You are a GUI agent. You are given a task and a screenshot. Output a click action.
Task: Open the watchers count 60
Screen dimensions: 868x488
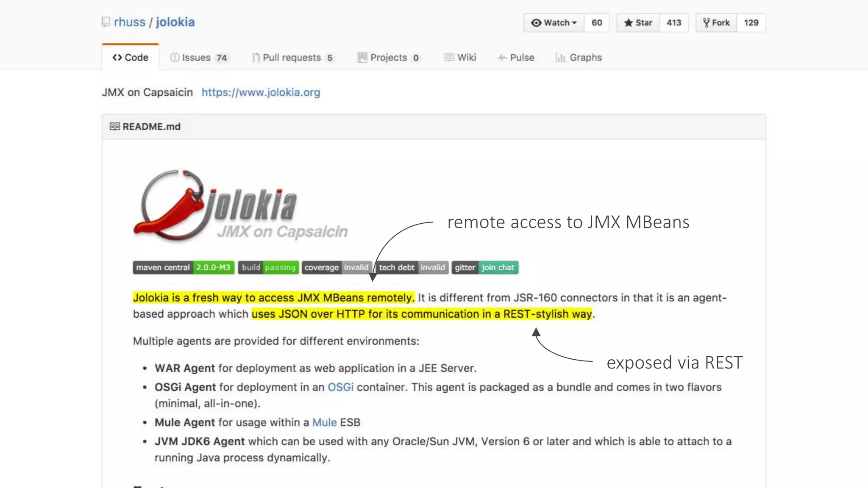597,23
